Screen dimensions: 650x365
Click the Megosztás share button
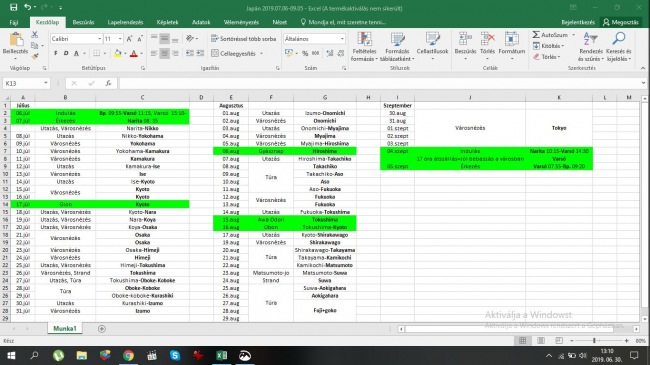tap(621, 22)
